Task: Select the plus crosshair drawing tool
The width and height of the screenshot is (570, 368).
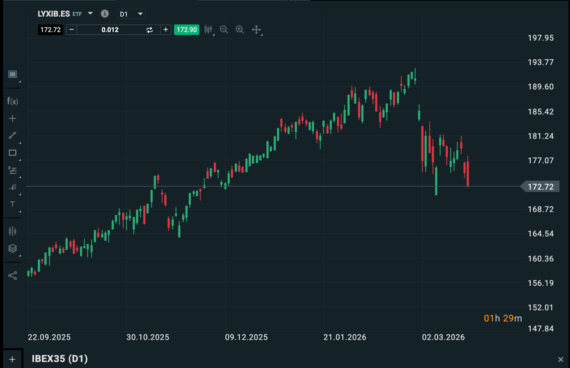Action: (x=12, y=119)
